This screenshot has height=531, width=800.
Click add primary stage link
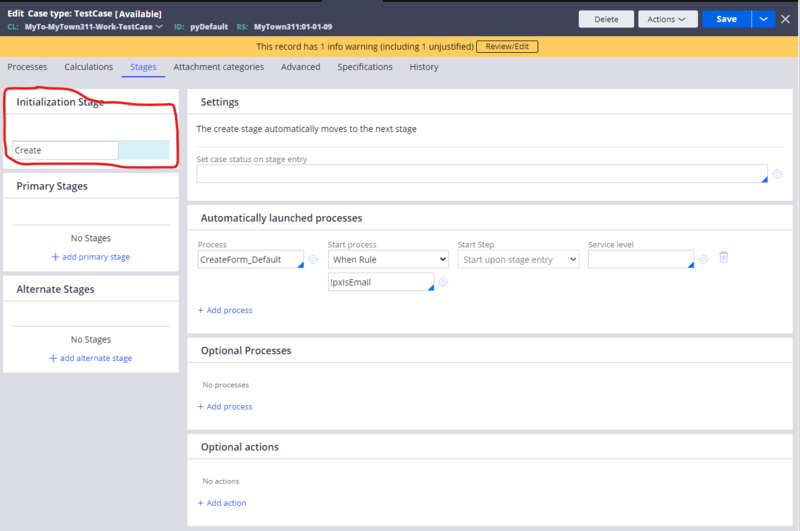pyautogui.click(x=91, y=257)
